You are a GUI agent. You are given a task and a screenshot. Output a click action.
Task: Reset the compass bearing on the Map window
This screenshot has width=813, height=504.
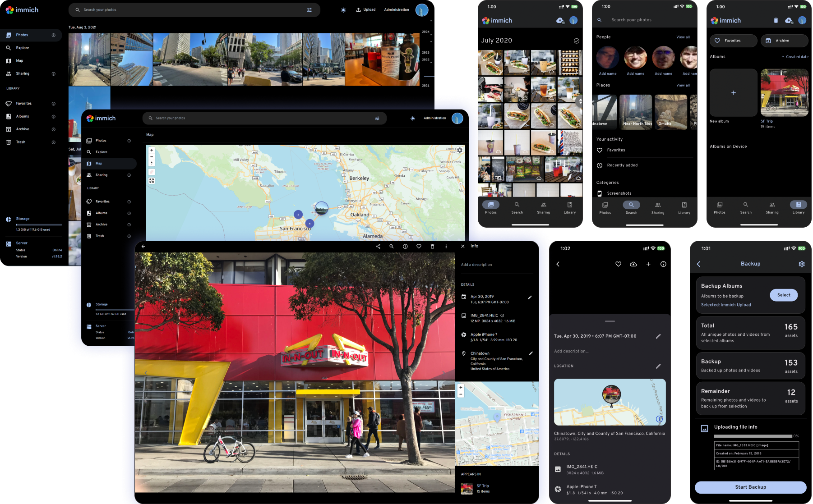pyautogui.click(x=152, y=163)
